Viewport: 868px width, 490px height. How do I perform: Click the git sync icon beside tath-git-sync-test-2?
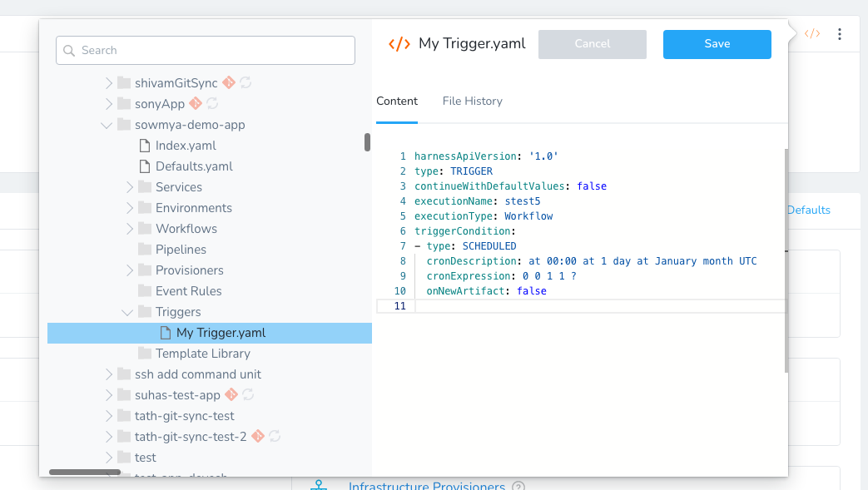point(258,436)
